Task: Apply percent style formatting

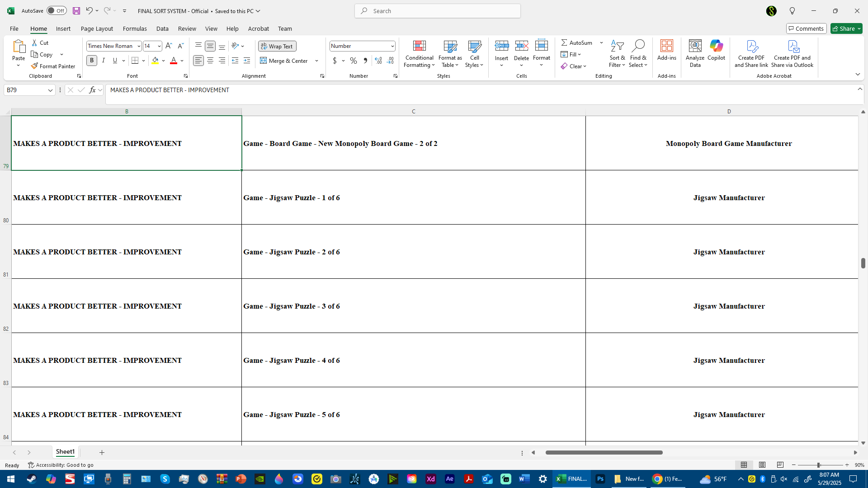Action: 354,61
